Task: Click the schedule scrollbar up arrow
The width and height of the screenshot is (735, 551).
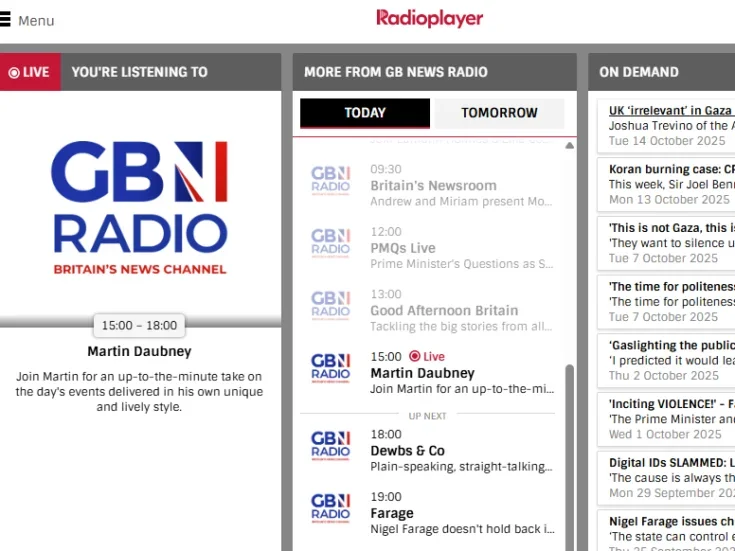Action: click(x=570, y=145)
